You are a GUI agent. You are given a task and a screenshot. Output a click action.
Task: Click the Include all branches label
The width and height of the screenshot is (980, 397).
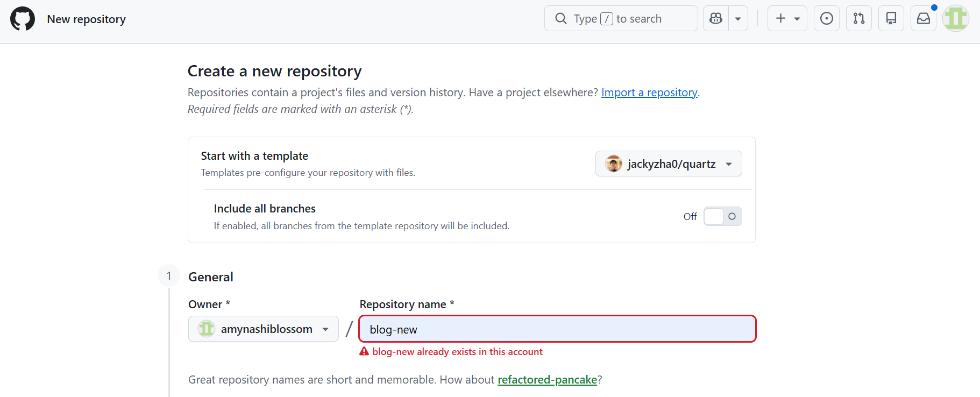265,209
